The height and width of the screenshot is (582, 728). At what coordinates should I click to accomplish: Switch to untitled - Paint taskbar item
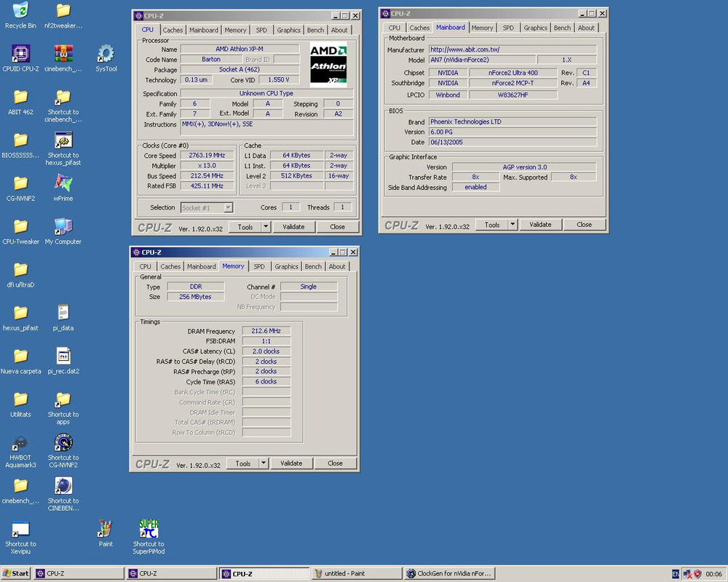(x=357, y=574)
